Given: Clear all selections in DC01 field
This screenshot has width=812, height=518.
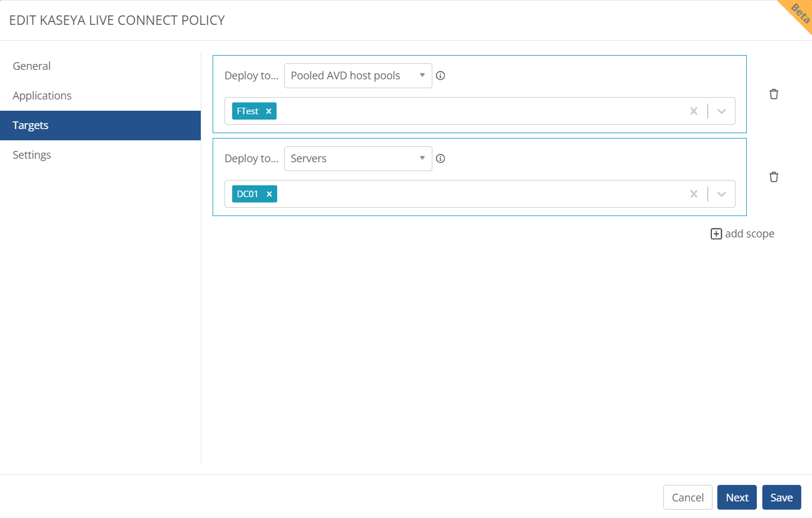Looking at the screenshot, I should click(694, 194).
